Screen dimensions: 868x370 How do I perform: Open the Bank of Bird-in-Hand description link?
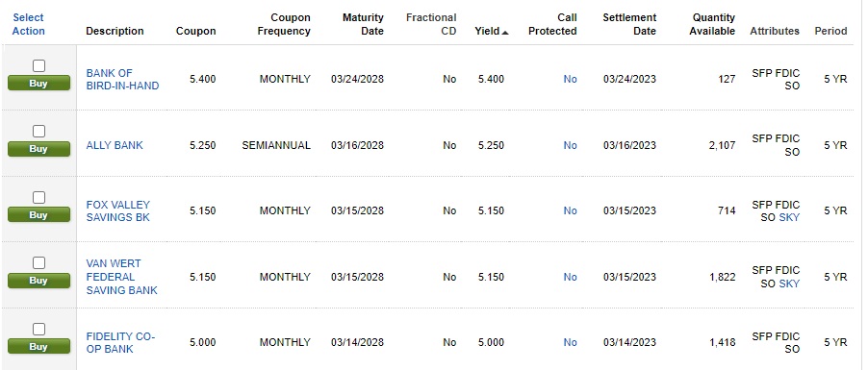(122, 80)
